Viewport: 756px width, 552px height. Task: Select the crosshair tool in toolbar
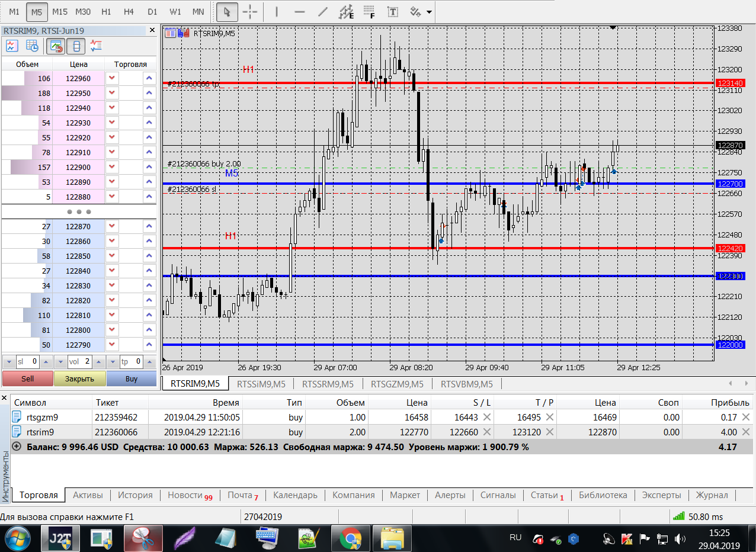pyautogui.click(x=250, y=12)
